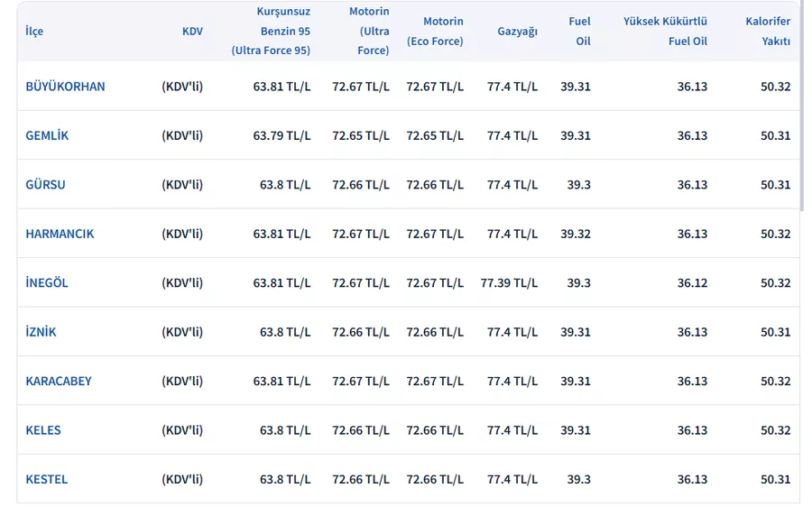The height and width of the screenshot is (516, 812).
Task: Open the İNEGÖL district link
Action: point(47,282)
